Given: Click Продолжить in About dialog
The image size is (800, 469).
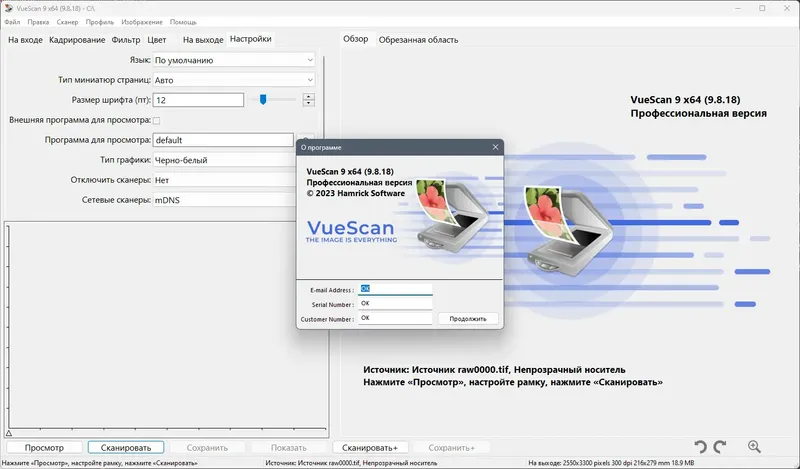Looking at the screenshot, I should coord(468,318).
